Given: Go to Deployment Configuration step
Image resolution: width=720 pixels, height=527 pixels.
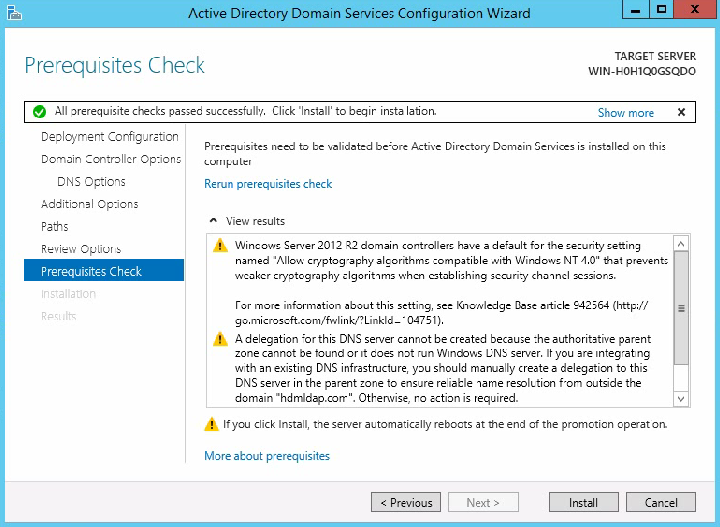Looking at the screenshot, I should [x=110, y=137].
